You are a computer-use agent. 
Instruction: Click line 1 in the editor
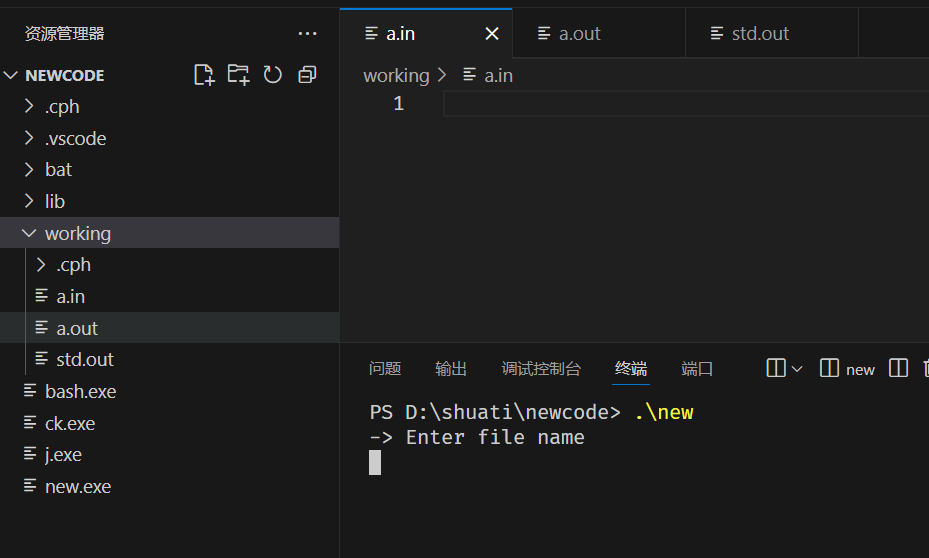pyautogui.click(x=680, y=104)
